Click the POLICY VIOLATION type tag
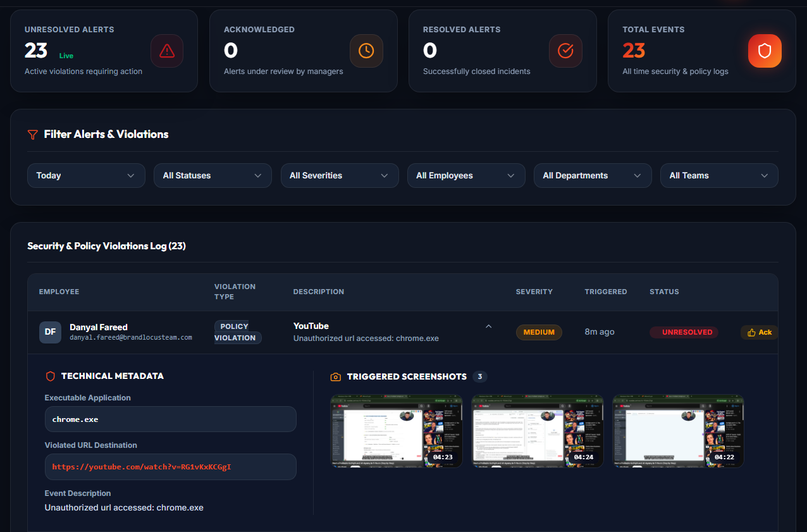 (238, 332)
